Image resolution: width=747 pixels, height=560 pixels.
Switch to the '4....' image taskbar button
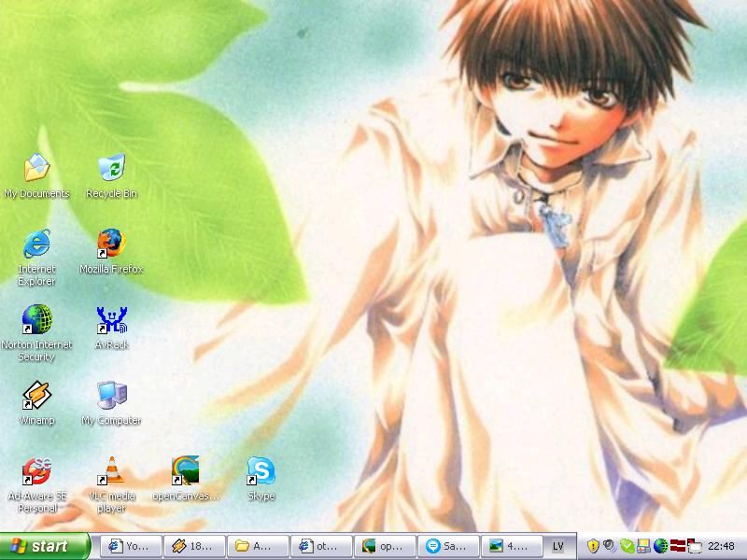pos(512,546)
